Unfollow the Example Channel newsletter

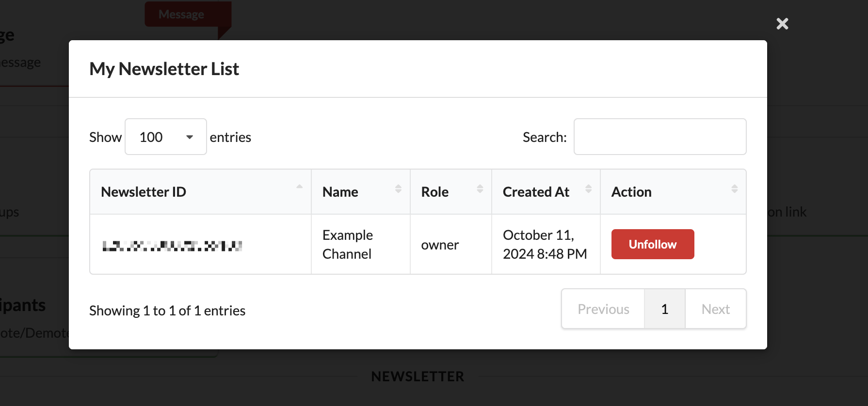click(x=652, y=244)
